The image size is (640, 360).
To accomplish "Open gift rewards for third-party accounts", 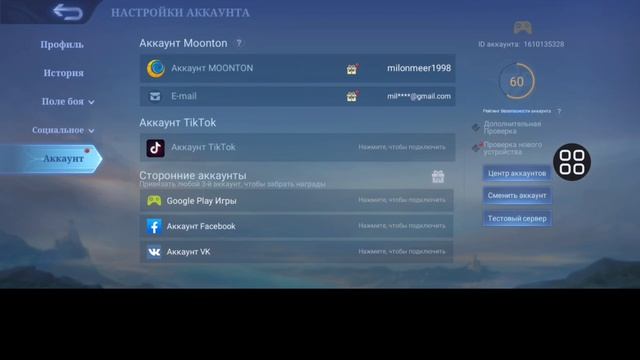I will coord(438,177).
